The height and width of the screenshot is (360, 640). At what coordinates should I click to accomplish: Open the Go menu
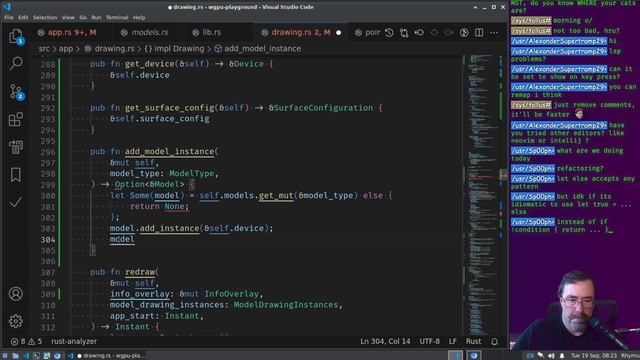[x=83, y=18]
